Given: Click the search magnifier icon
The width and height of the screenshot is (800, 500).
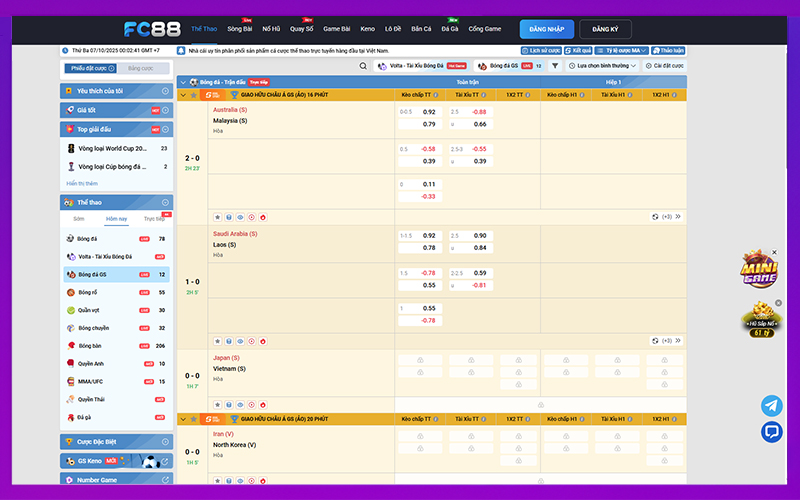Looking at the screenshot, I should [363, 66].
